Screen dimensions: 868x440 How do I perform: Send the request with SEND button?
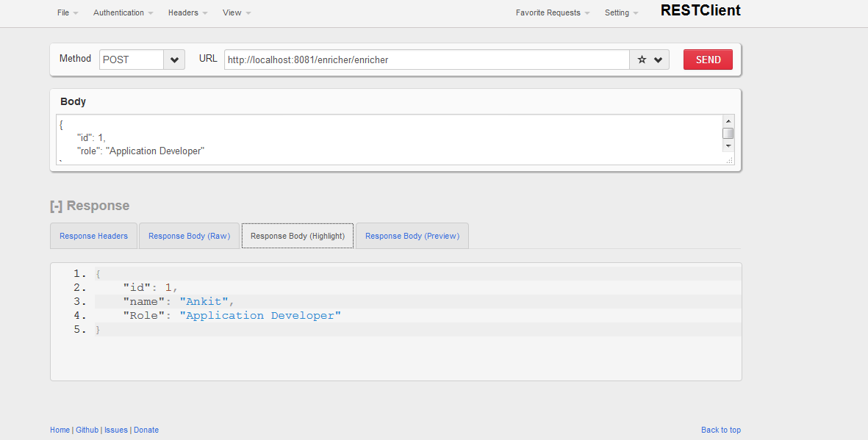[708, 59]
